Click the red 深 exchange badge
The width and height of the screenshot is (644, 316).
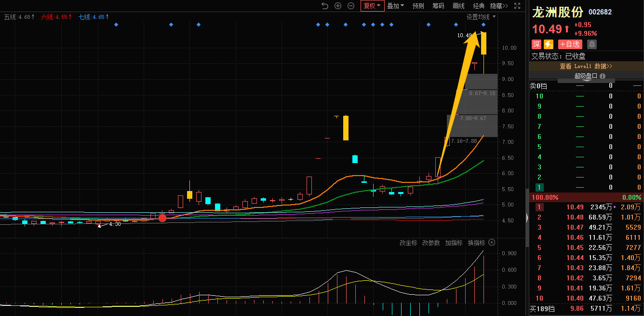point(536,44)
